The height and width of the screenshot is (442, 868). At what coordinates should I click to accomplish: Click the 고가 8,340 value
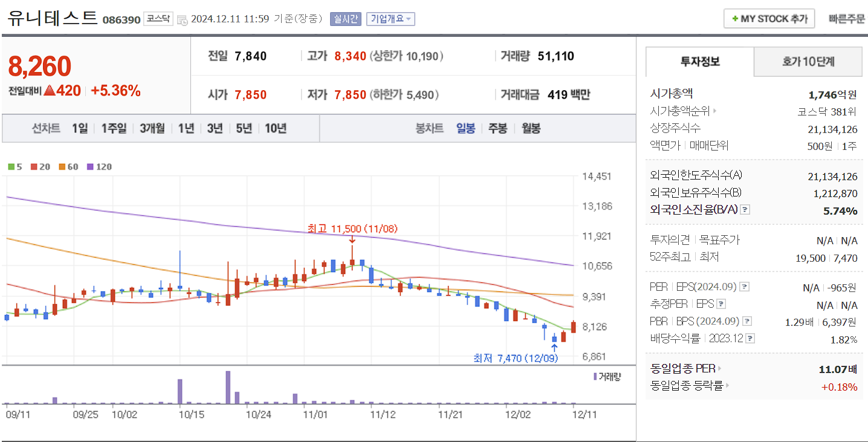coord(351,56)
